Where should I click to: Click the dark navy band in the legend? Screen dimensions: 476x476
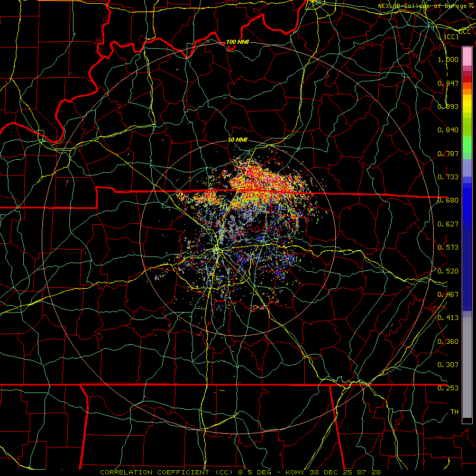(x=467, y=270)
